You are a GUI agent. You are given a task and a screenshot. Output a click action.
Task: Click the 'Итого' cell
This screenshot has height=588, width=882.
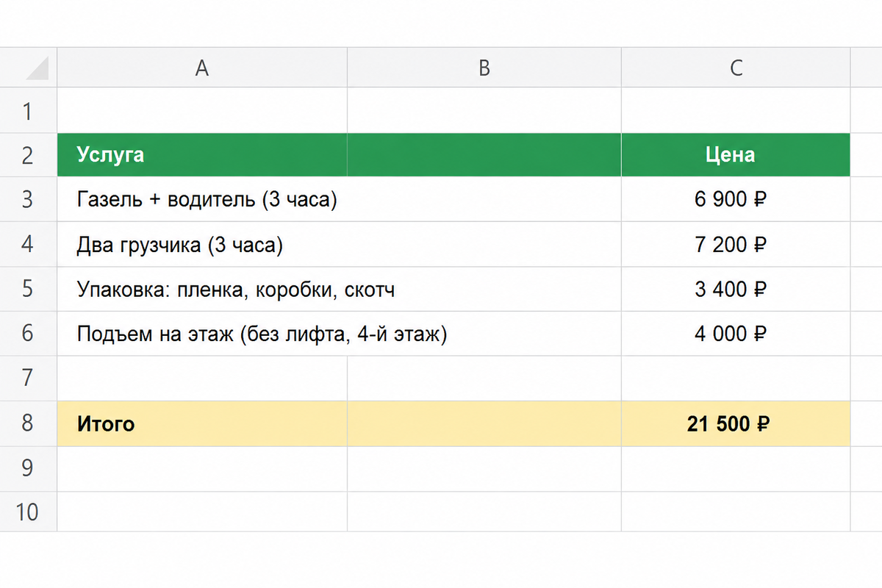202,423
